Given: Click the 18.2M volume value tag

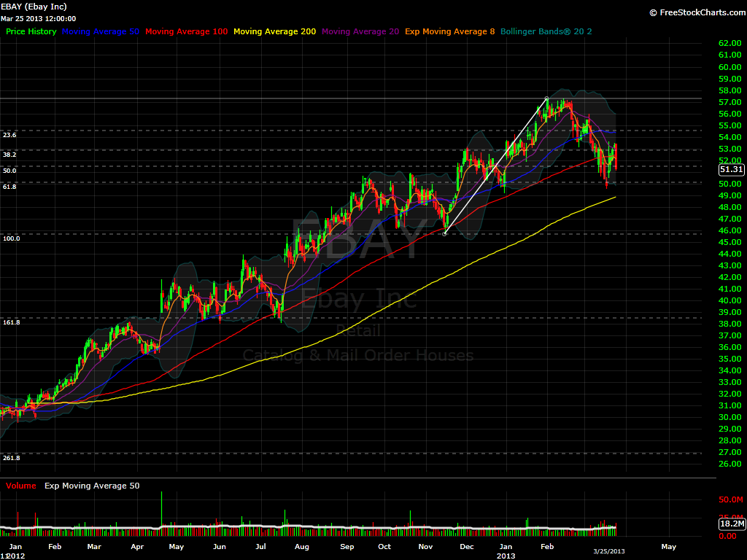Looking at the screenshot, I should pos(731,524).
